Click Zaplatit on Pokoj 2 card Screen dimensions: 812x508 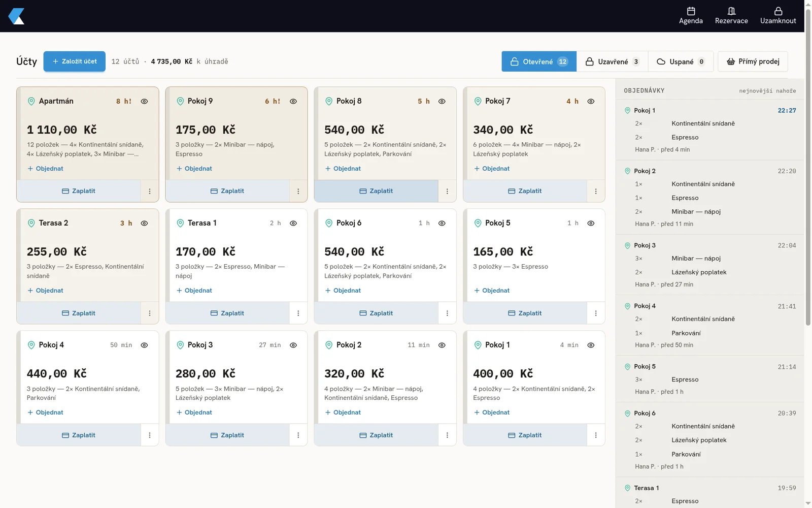376,435
